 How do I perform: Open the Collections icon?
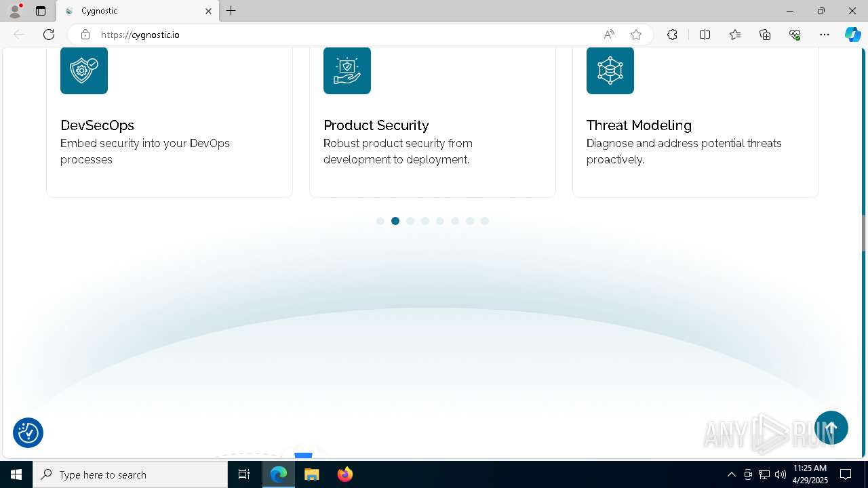tap(765, 35)
